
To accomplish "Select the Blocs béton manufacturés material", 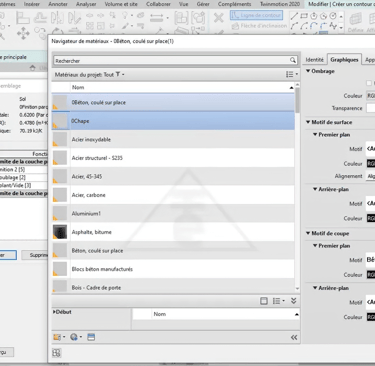I will [173, 269].
